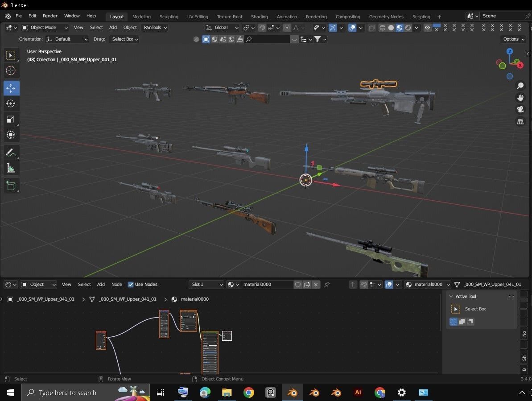This screenshot has width=532, height=401.
Task: Click the Options button in the header
Action: coord(512,39)
